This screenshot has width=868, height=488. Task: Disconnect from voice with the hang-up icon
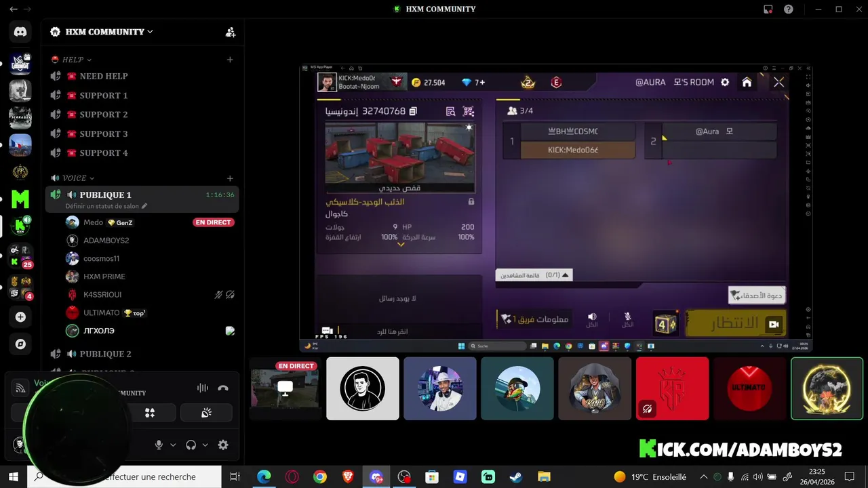223,388
